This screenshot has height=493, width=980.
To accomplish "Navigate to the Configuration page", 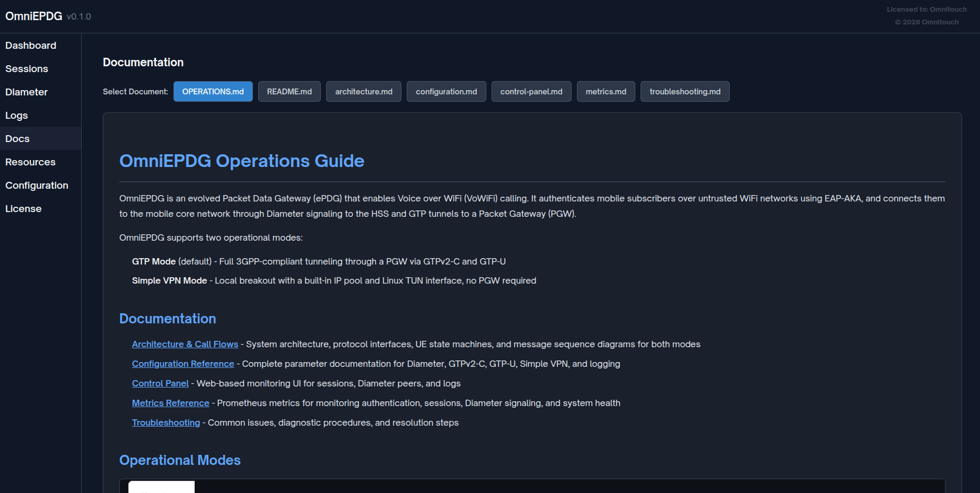I will coord(37,186).
